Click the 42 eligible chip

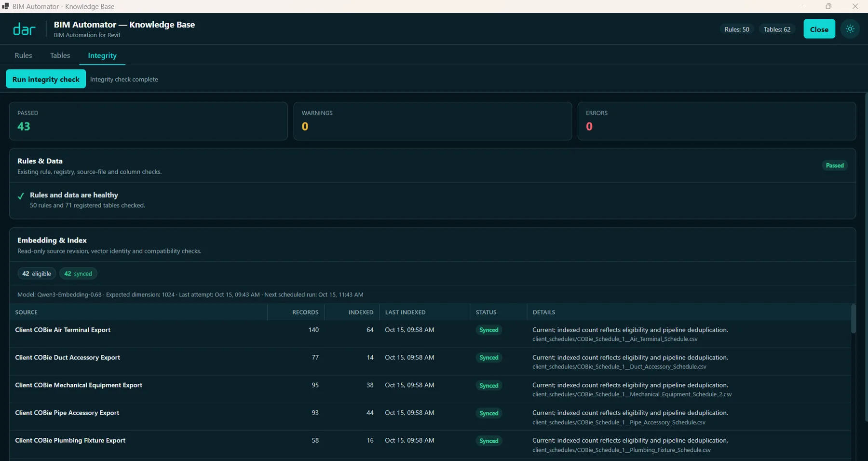pos(37,274)
